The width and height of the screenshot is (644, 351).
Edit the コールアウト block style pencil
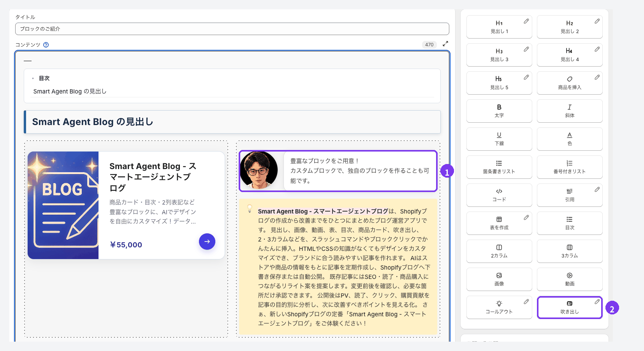point(526,302)
